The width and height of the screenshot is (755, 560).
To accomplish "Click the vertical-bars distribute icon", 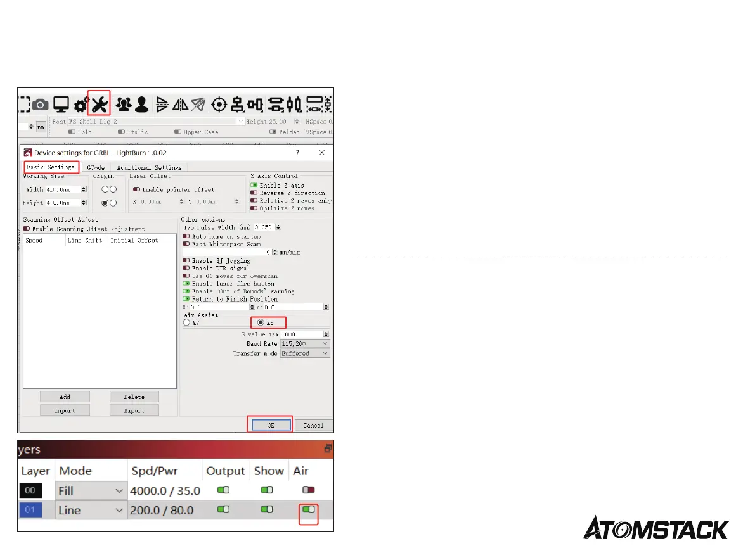I will pyautogui.click(x=294, y=104).
